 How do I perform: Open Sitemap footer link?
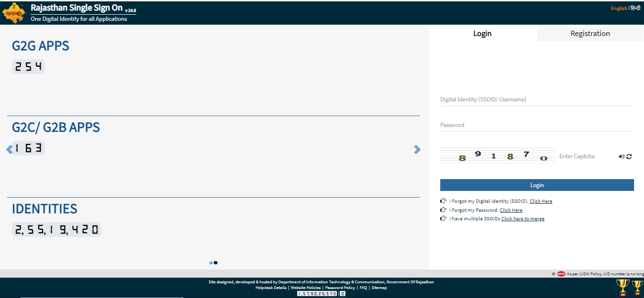point(379,288)
